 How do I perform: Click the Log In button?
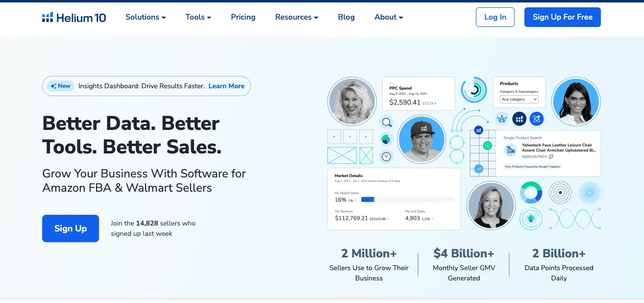tap(495, 17)
